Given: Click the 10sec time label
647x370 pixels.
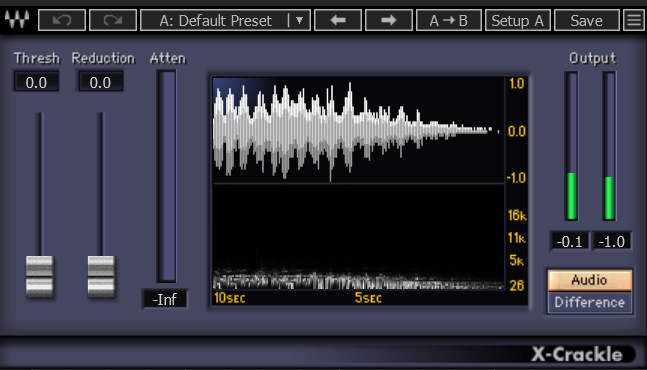Looking at the screenshot, I should (230, 298).
